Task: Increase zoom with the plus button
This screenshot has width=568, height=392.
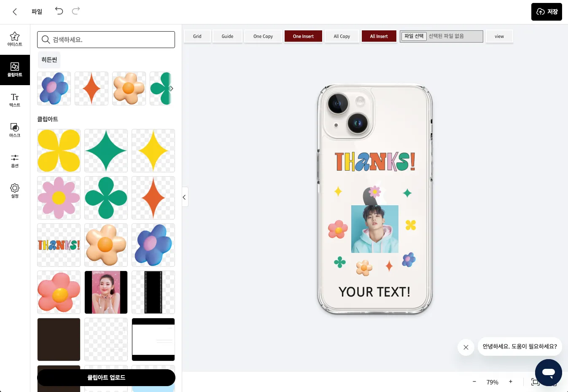Action: click(511, 381)
